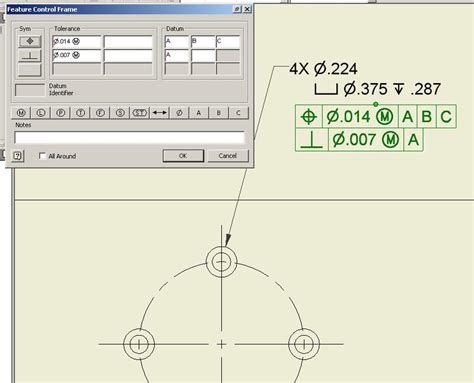Insert Regardless of Feature Size (S) symbol
The height and width of the screenshot is (383, 474).
pos(120,113)
